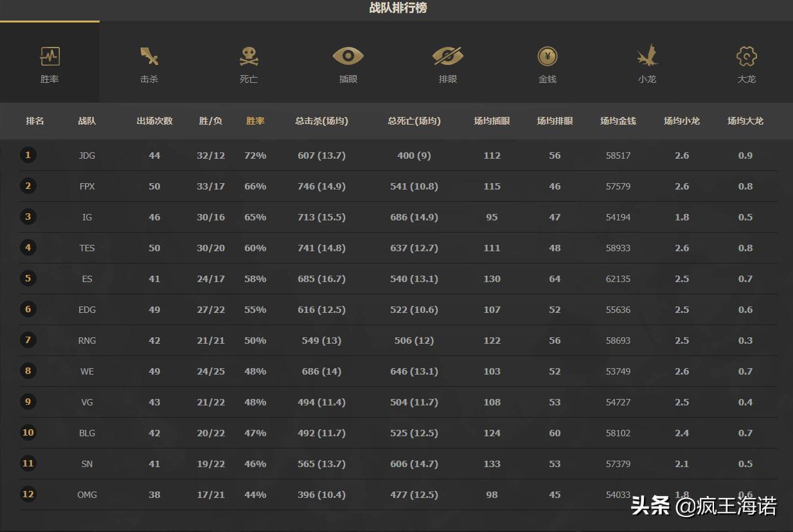
Task: Click the rank 3 badge for IG
Action: pyautogui.click(x=28, y=217)
